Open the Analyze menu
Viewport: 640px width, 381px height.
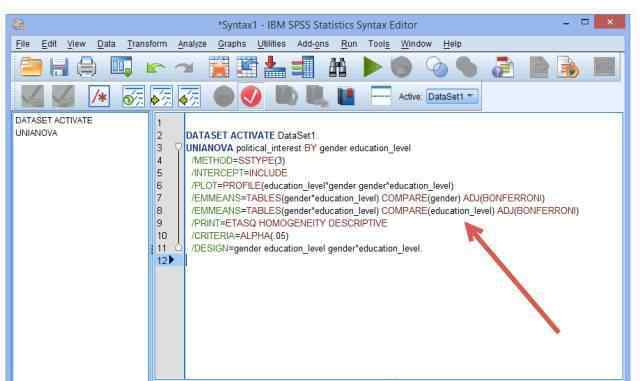[x=192, y=44]
